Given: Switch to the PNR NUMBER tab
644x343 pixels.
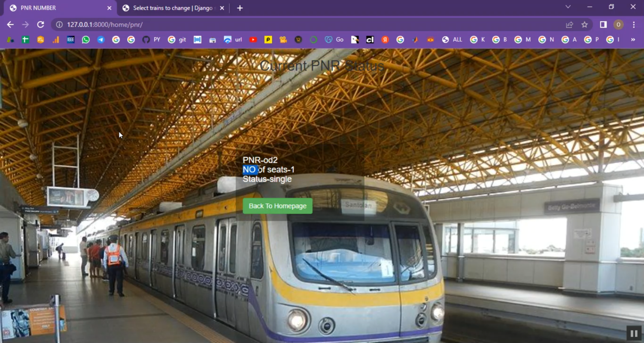Looking at the screenshot, I should click(x=56, y=8).
